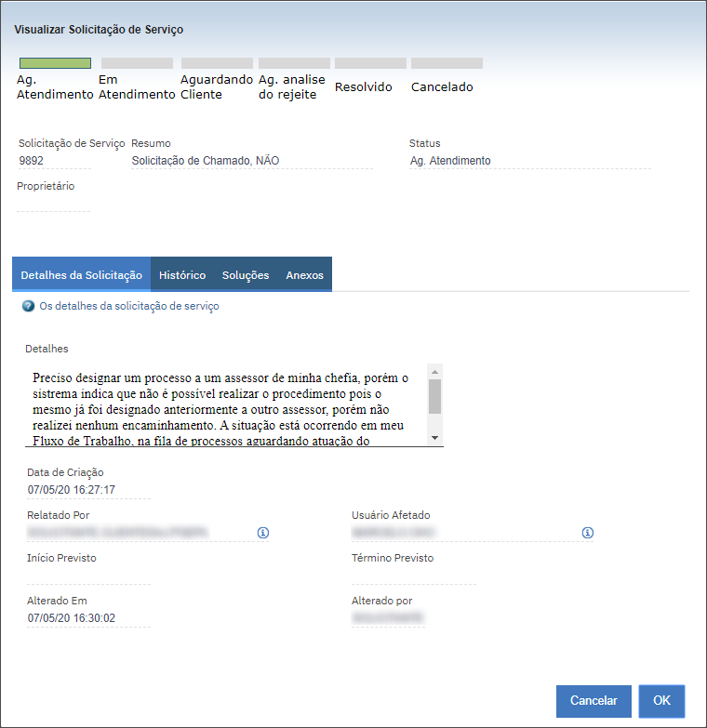Image resolution: width=707 pixels, height=728 pixels.
Task: Open the Histórico tab
Action: (x=182, y=275)
